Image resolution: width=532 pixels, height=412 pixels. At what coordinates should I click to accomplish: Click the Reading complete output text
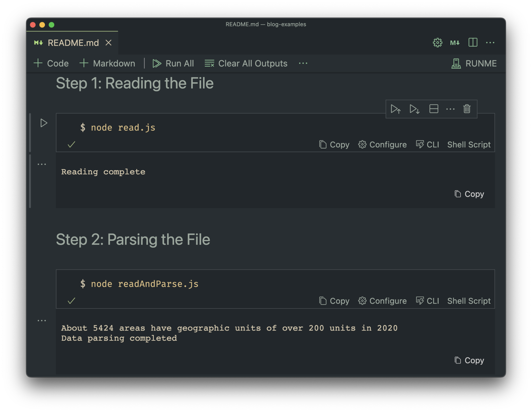[x=103, y=172]
